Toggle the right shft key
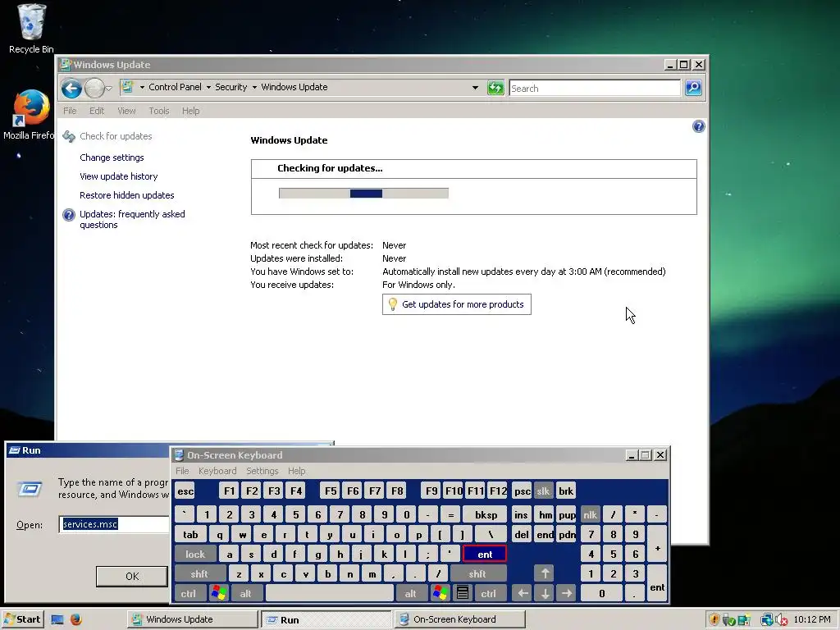The height and width of the screenshot is (630, 840). 478,573
